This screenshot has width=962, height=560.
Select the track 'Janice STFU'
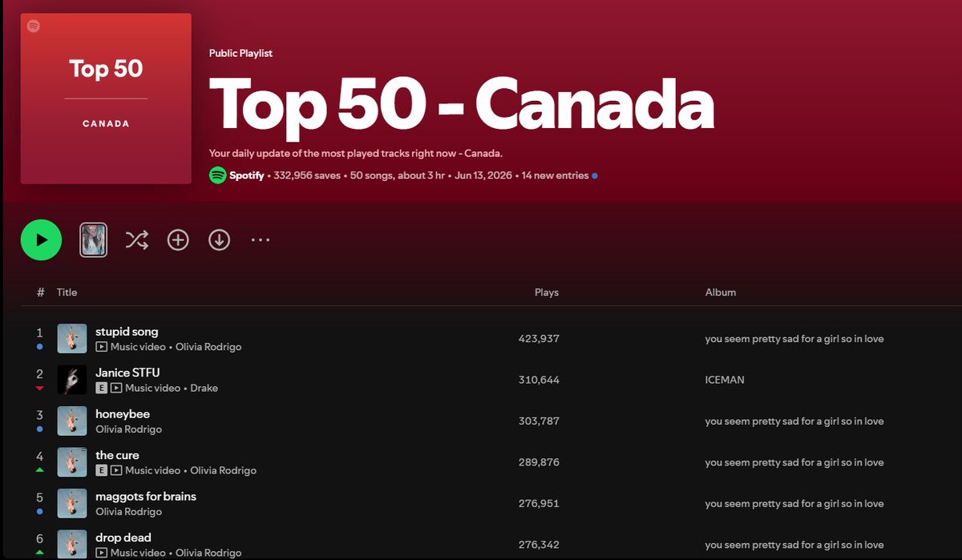click(x=127, y=373)
